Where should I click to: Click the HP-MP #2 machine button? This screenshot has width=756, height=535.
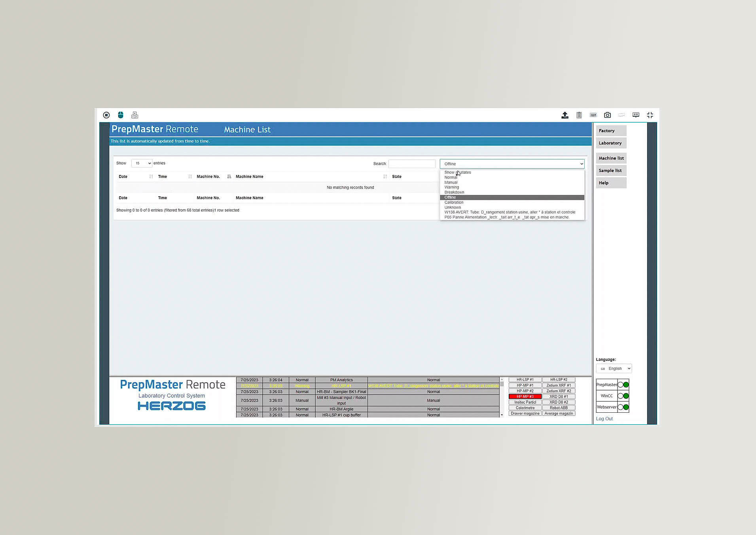coord(525,391)
